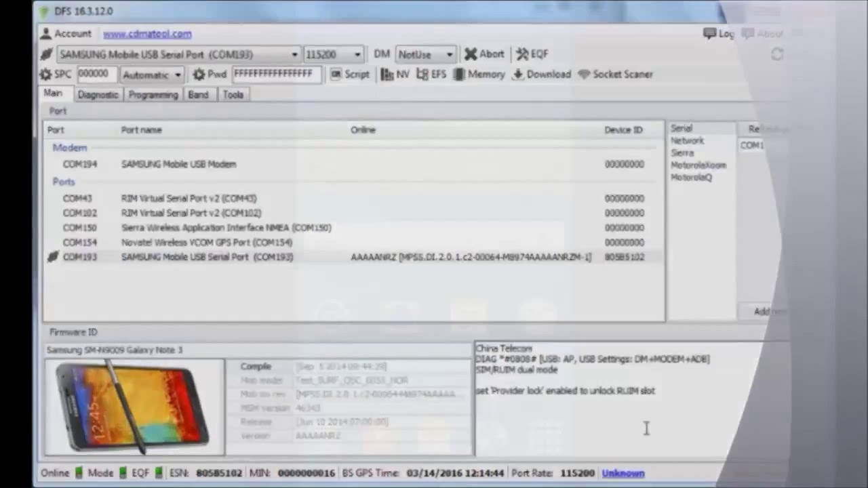Edit the Pwd FFFFFFFFFFFFFFFF field
This screenshot has height=488, width=868.
(x=276, y=75)
